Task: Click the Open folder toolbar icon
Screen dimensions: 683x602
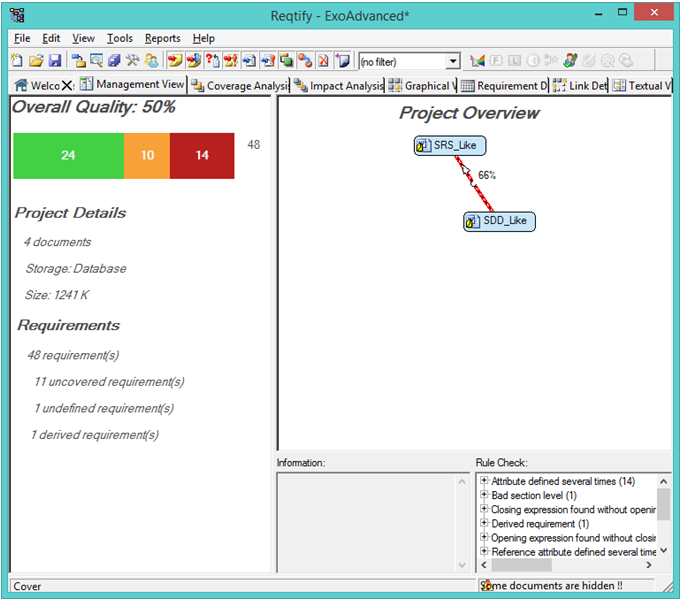Action: pyautogui.click(x=36, y=60)
